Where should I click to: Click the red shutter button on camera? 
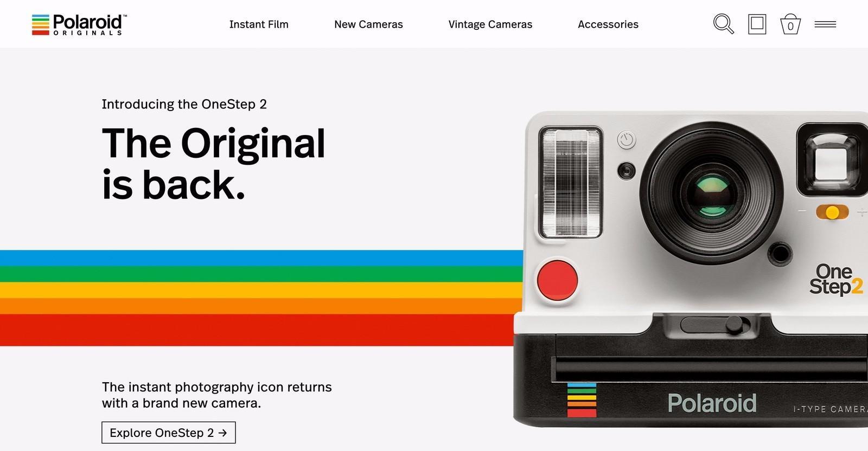[557, 280]
